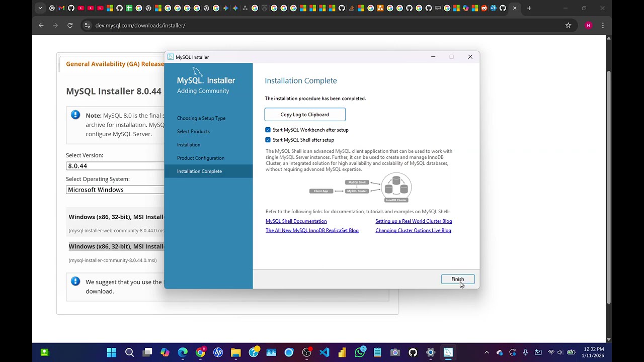The height and width of the screenshot is (362, 644).
Task: Open the Select Version dropdown
Action: (115, 166)
